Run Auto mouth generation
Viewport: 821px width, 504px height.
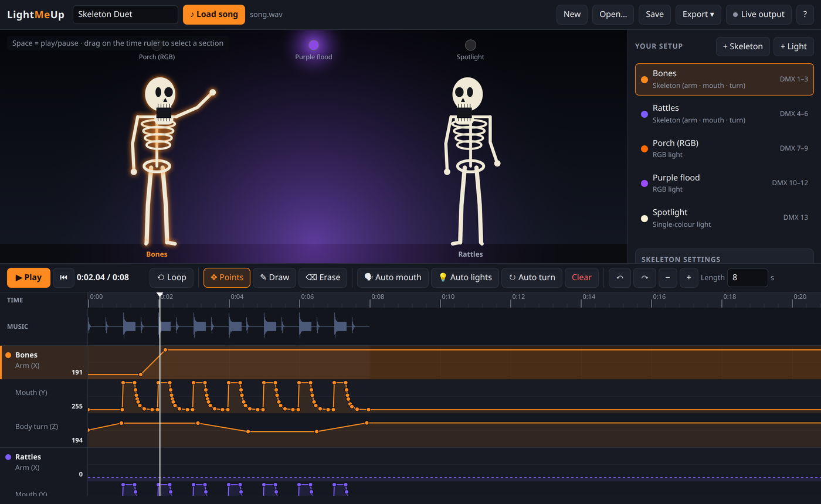pyautogui.click(x=393, y=277)
